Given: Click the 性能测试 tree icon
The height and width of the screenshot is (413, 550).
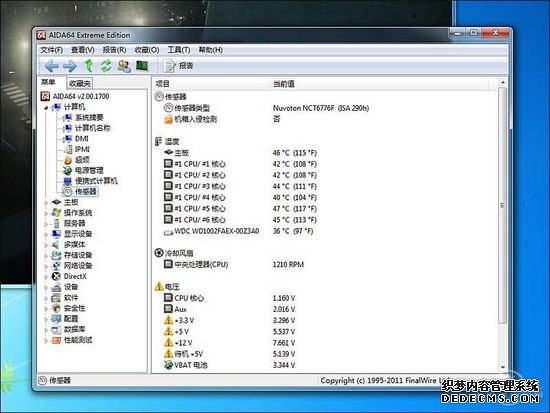Looking at the screenshot, I should [x=56, y=340].
